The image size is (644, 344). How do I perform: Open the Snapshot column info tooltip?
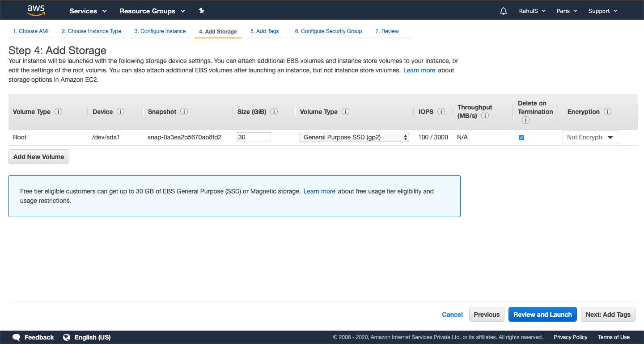coord(184,112)
